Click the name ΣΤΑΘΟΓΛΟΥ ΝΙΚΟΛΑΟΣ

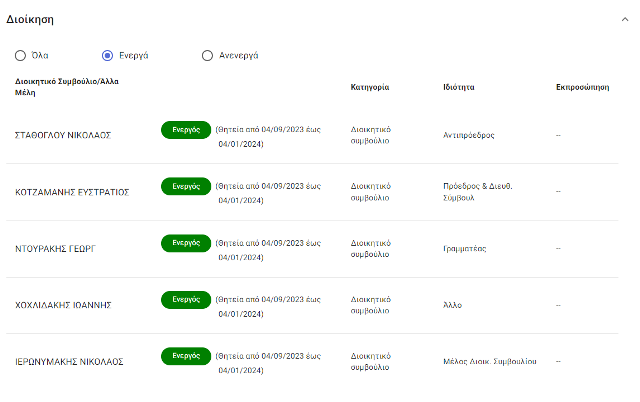[63, 135]
